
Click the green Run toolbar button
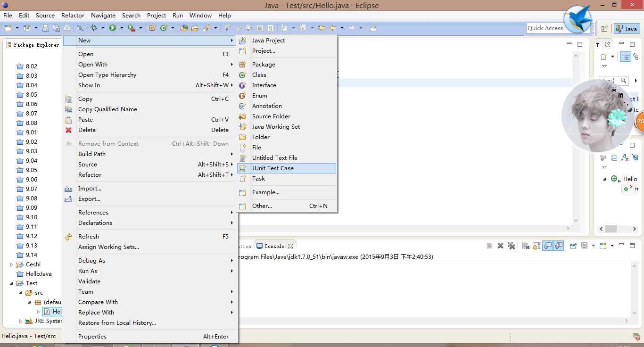click(x=113, y=28)
